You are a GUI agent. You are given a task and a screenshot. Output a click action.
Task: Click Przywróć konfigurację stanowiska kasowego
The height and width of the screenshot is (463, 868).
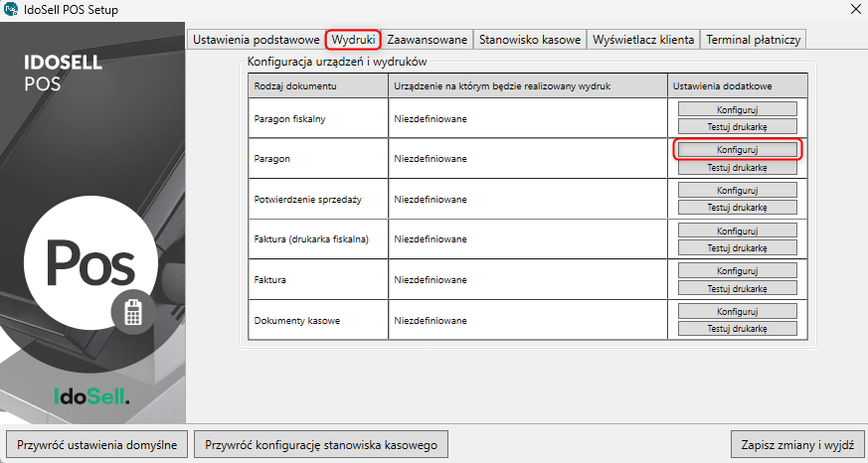pyautogui.click(x=321, y=445)
